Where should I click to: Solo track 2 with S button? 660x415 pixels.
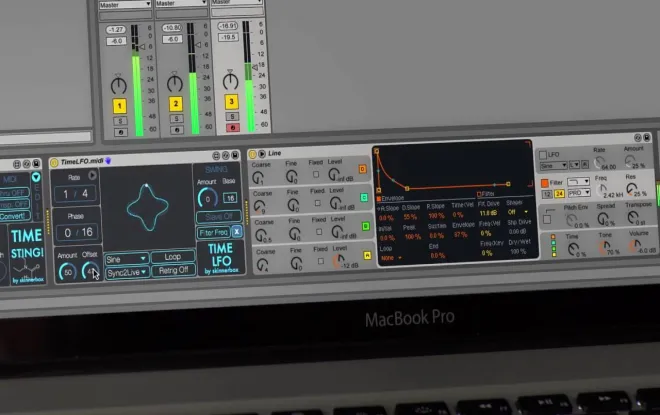[x=176, y=119]
